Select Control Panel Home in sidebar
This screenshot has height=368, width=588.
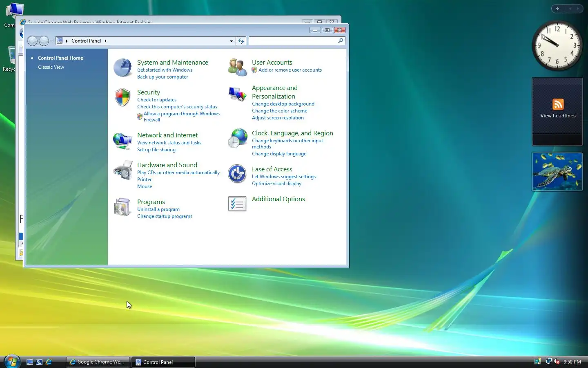point(60,58)
